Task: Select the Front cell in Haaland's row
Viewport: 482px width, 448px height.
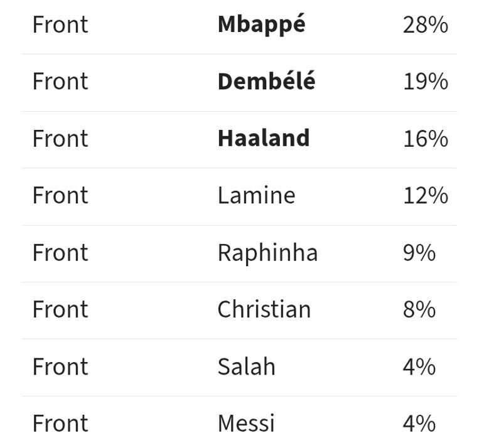Action: click(x=60, y=139)
